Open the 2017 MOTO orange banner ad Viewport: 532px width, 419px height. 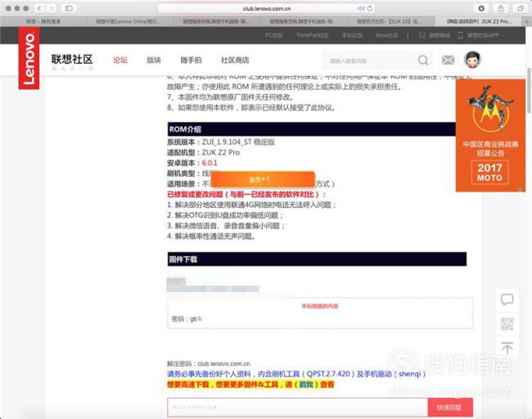[x=490, y=135]
